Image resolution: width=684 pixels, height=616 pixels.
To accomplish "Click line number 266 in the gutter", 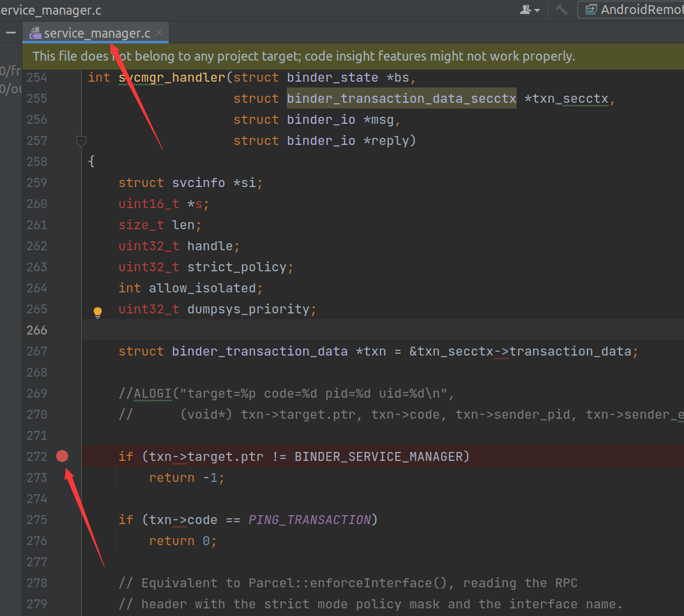I will pos(37,330).
